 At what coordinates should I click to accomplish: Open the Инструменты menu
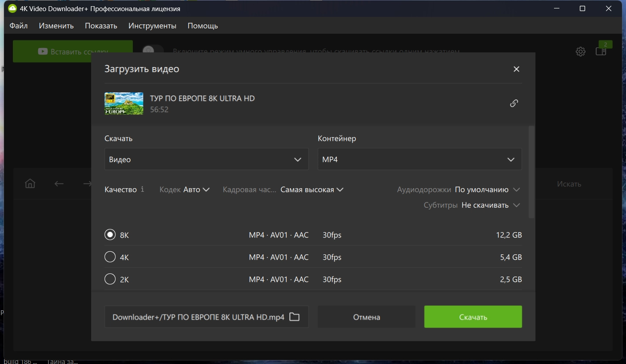tap(152, 26)
